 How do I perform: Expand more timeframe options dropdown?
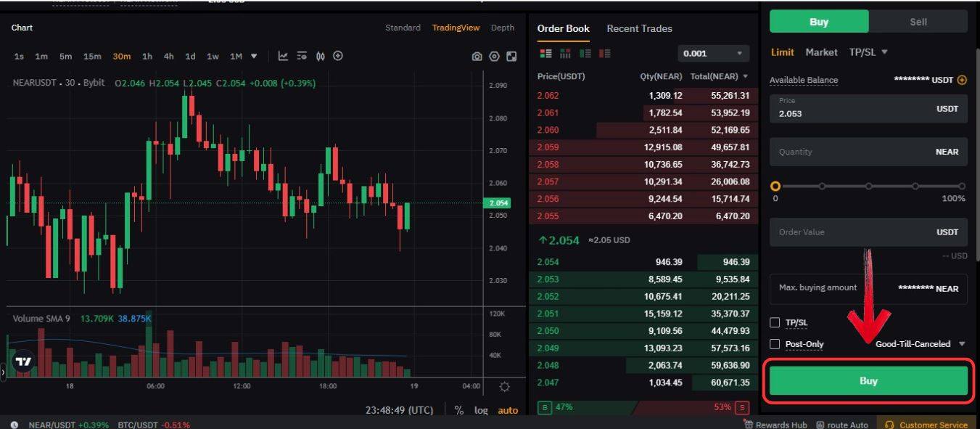point(254,56)
